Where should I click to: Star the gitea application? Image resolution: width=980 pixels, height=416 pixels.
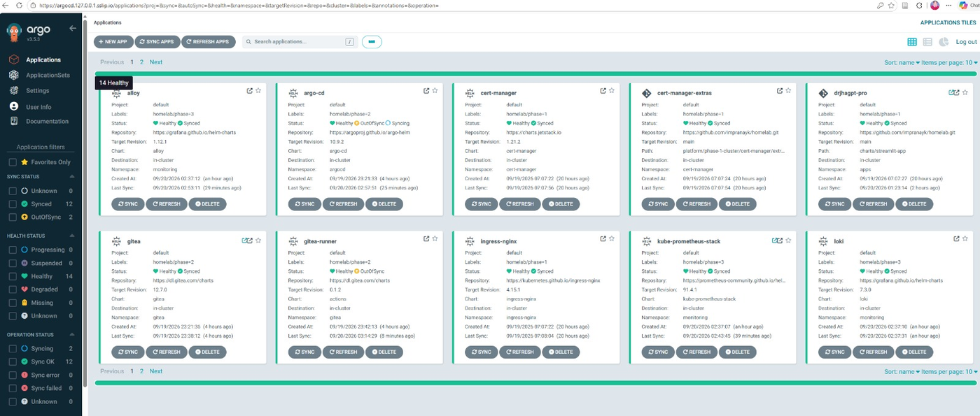pyautogui.click(x=258, y=240)
